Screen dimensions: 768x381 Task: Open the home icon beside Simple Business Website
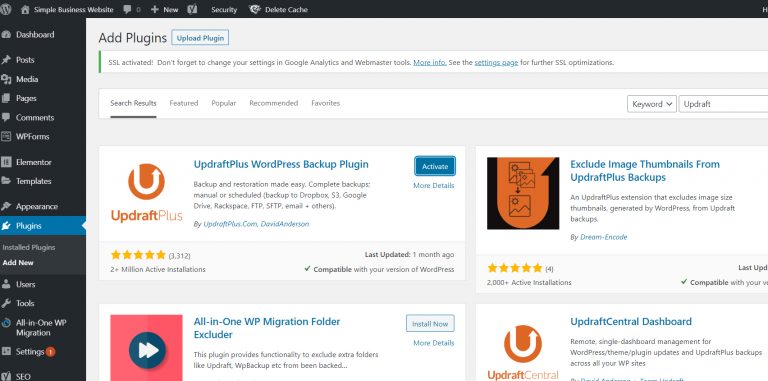pyautogui.click(x=25, y=9)
